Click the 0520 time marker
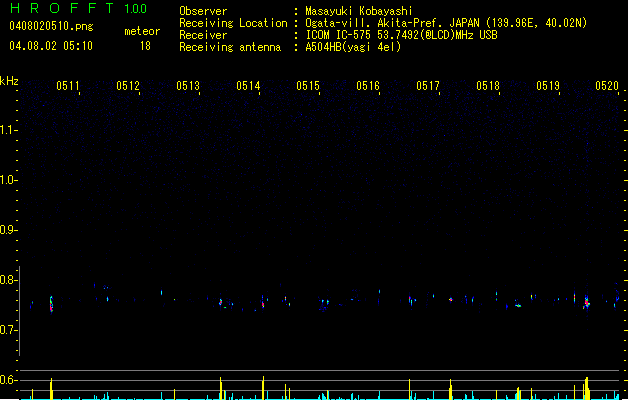The height and width of the screenshot is (400, 629). point(607,86)
